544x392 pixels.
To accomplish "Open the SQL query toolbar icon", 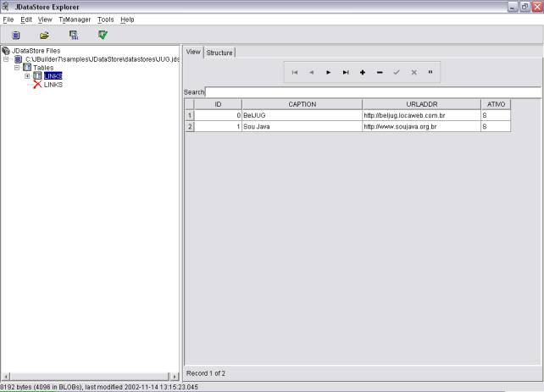I will [74, 36].
